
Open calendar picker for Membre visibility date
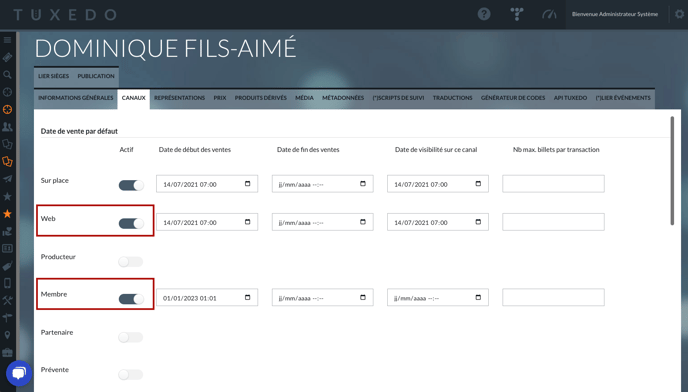[478, 298]
